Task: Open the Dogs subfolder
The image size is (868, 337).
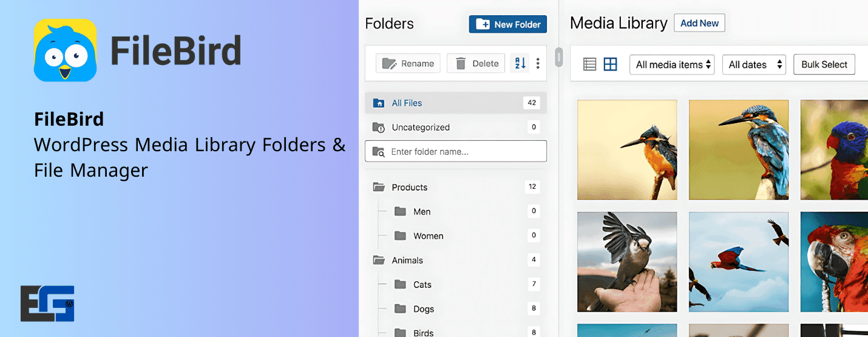Action: coord(423,308)
